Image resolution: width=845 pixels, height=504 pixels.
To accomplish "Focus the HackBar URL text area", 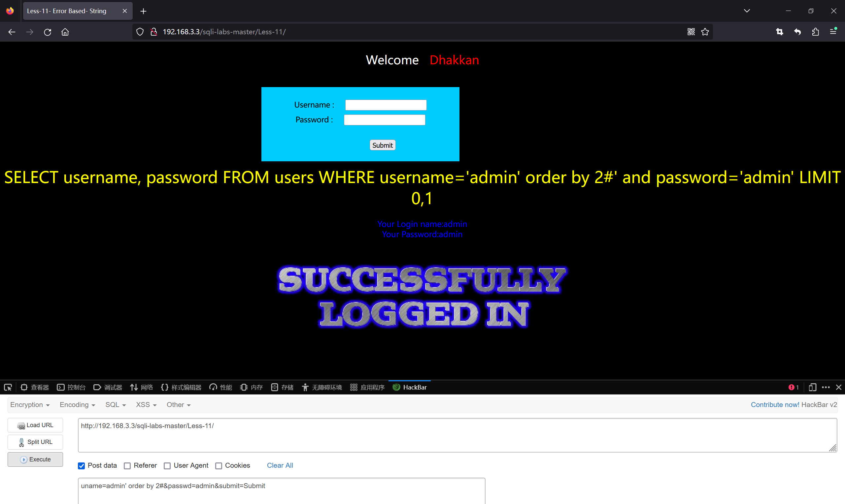I will click(x=457, y=435).
